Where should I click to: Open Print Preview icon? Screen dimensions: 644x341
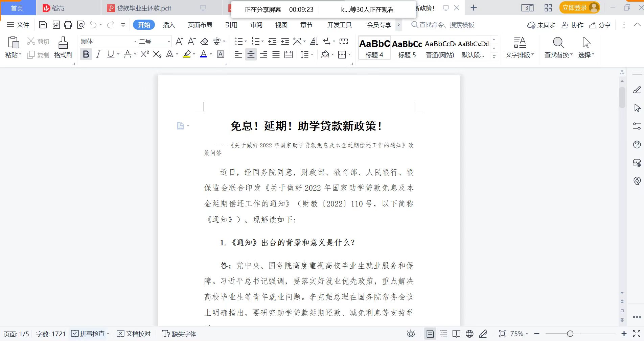point(81,25)
